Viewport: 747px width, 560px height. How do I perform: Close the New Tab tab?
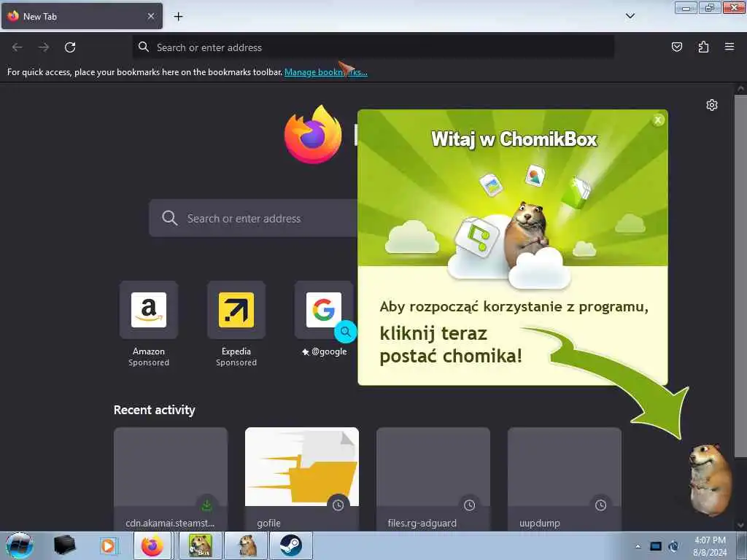coord(150,16)
